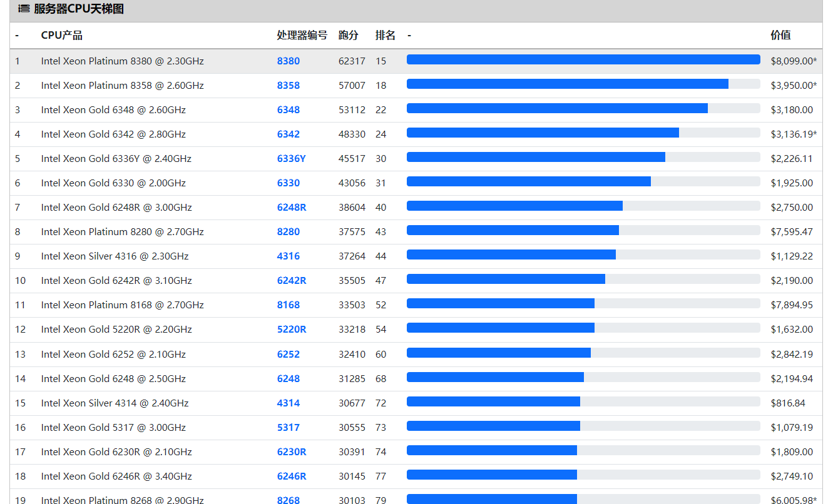Open the 8380 processor link
Image resolution: width=833 pixels, height=504 pixels.
point(289,61)
